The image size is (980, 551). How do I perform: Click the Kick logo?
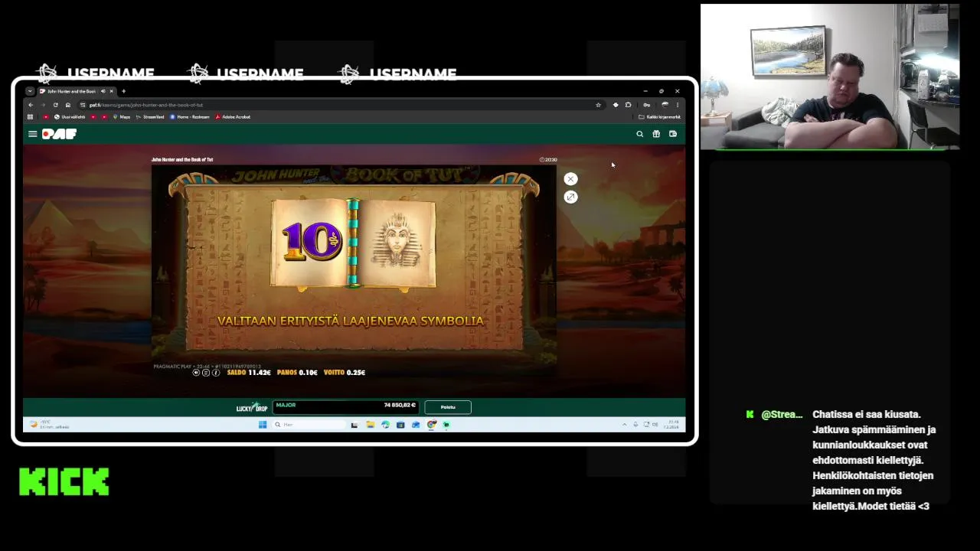coord(64,482)
